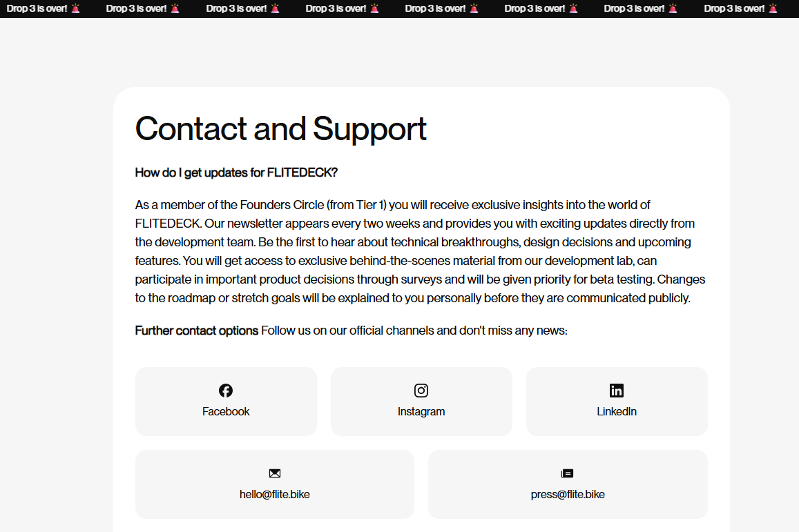Open the Facebook text link
Viewport: 799px width, 532px height.
[226, 412]
